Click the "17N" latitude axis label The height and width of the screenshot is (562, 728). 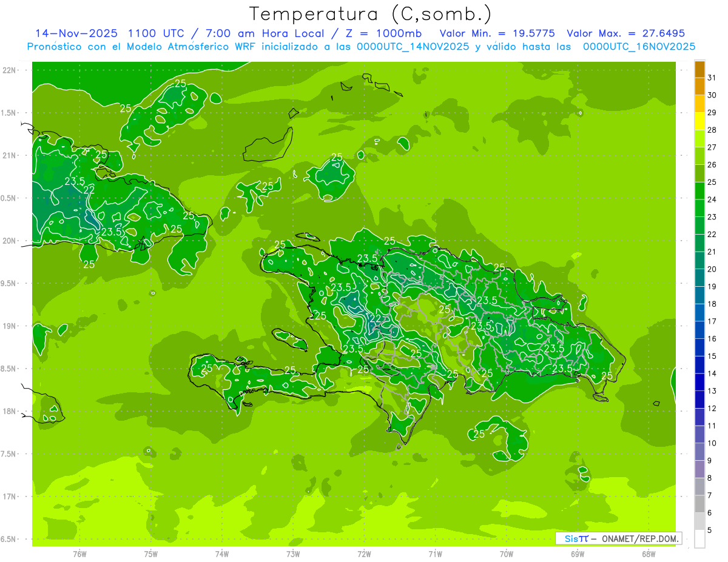(9, 497)
